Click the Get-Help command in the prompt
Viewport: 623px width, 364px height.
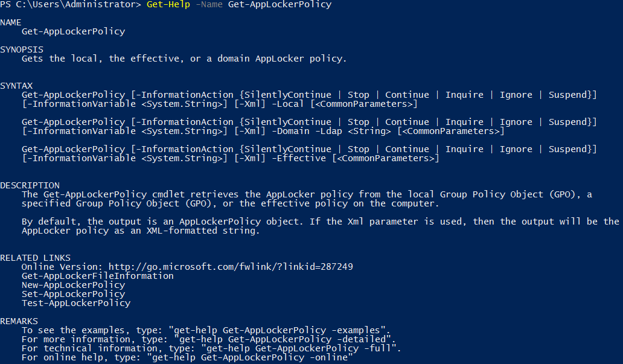(x=168, y=5)
